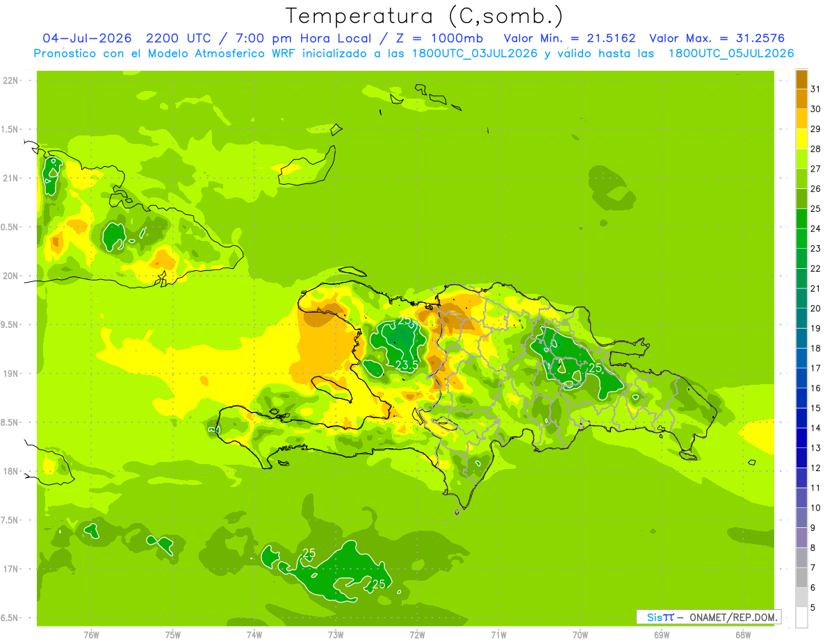The height and width of the screenshot is (644, 834).
Task: Click the green swatch between 24 and 25
Action: pos(801,218)
